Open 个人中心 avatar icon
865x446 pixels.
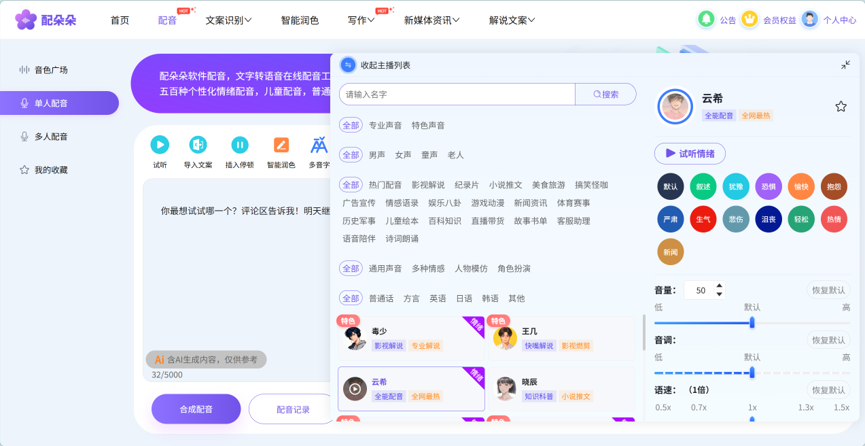point(809,19)
